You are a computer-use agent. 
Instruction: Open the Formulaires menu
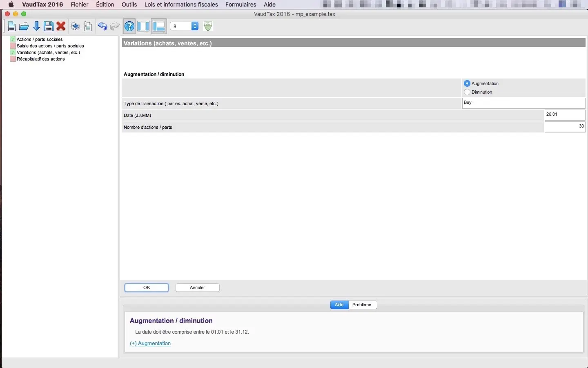click(241, 4)
